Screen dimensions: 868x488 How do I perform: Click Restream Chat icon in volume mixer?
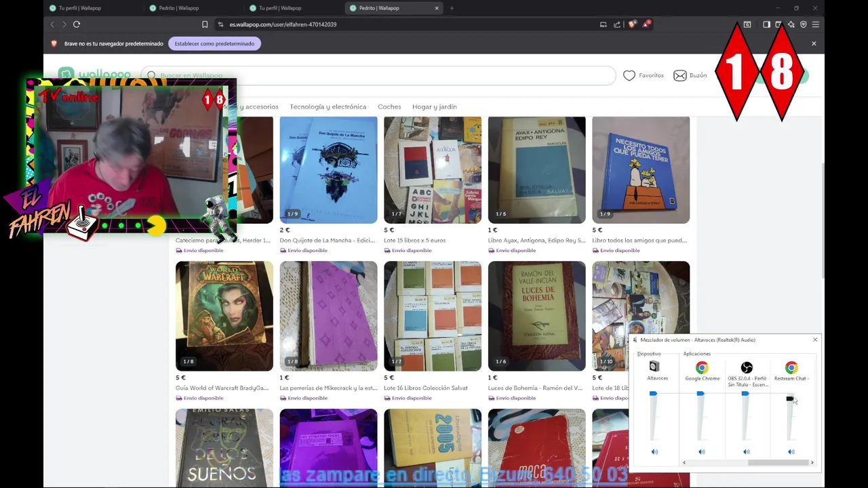pos(791,367)
